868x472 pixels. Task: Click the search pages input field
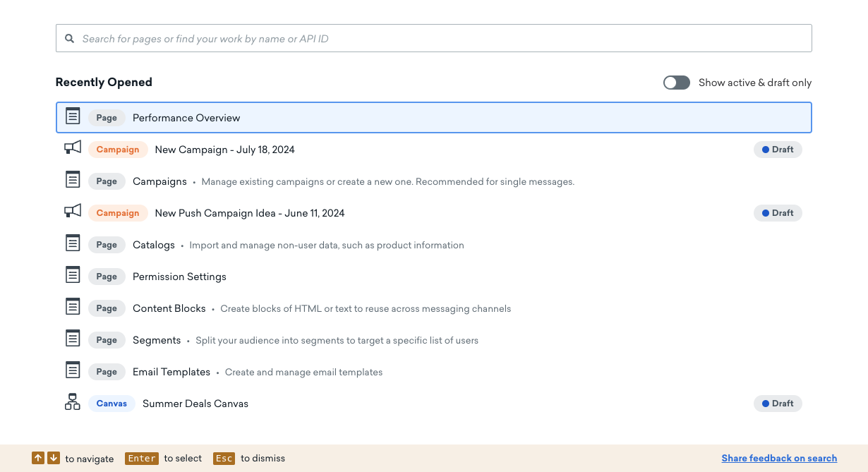tap(434, 38)
